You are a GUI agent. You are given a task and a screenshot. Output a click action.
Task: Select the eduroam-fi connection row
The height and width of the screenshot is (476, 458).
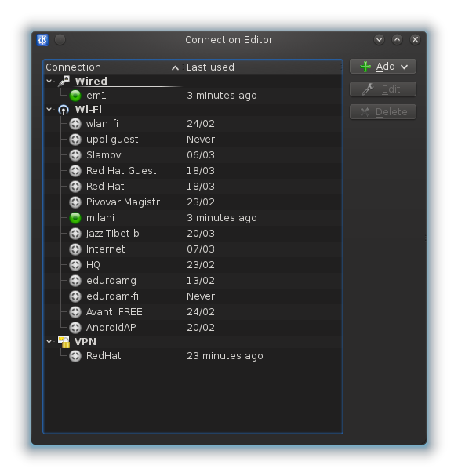[x=193, y=296]
